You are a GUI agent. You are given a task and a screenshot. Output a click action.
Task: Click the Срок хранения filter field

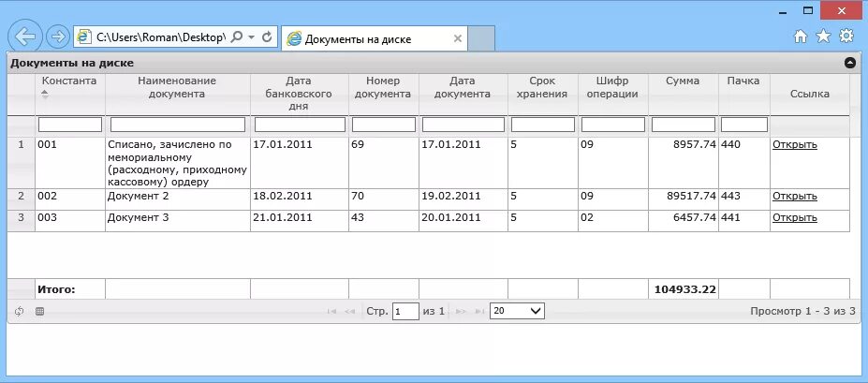(x=543, y=125)
